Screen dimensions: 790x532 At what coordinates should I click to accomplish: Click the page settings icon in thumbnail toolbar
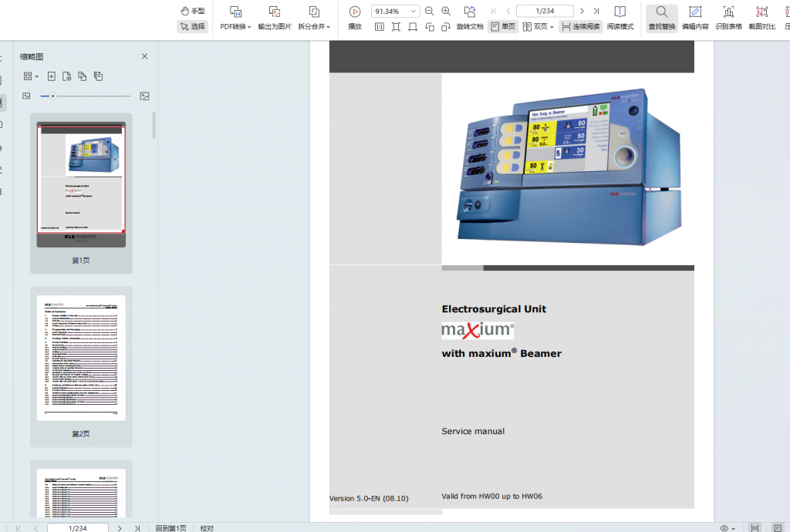[x=66, y=76]
